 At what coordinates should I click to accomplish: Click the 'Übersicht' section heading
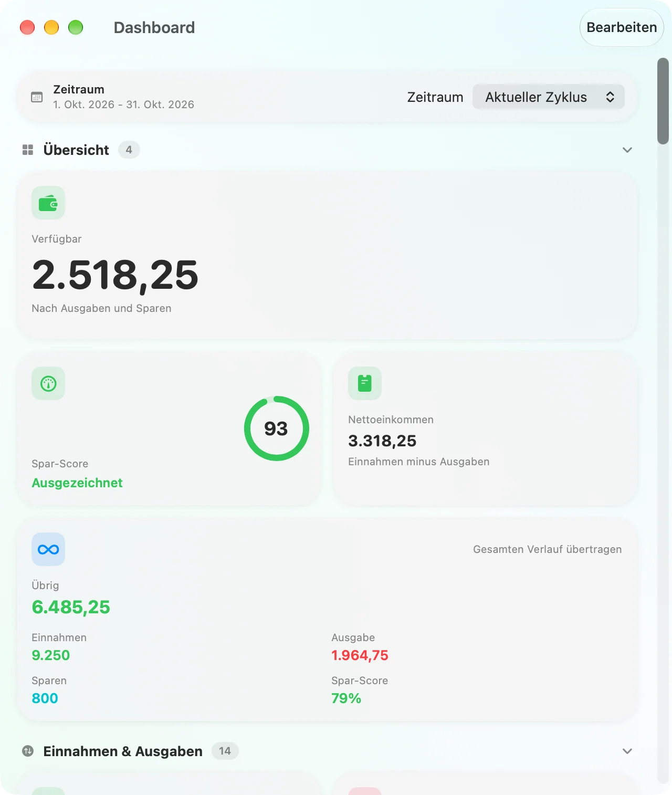coord(76,150)
